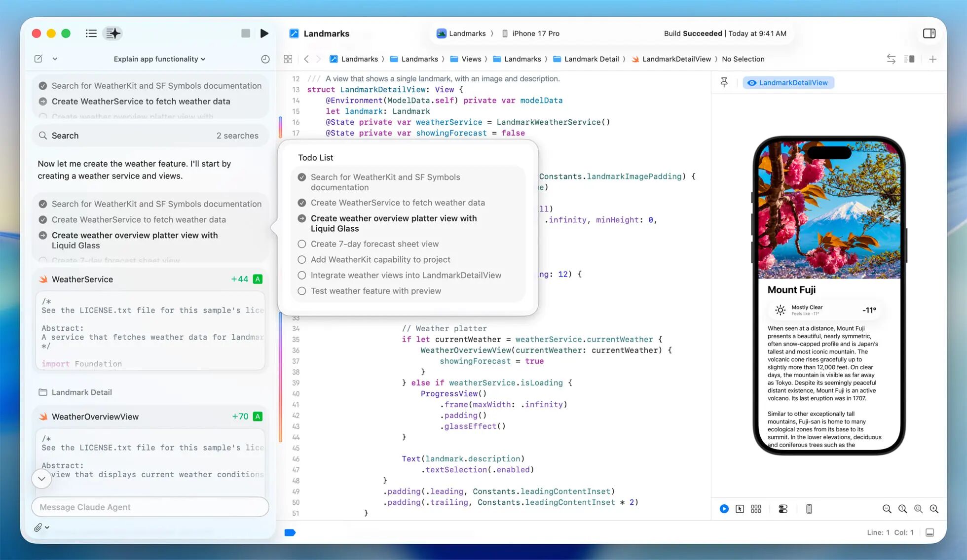Run the Landmarks scheme with the play button
967x560 pixels.
(264, 33)
